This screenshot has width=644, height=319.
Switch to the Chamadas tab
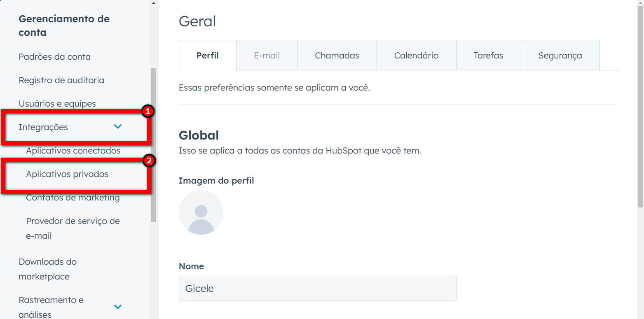337,55
